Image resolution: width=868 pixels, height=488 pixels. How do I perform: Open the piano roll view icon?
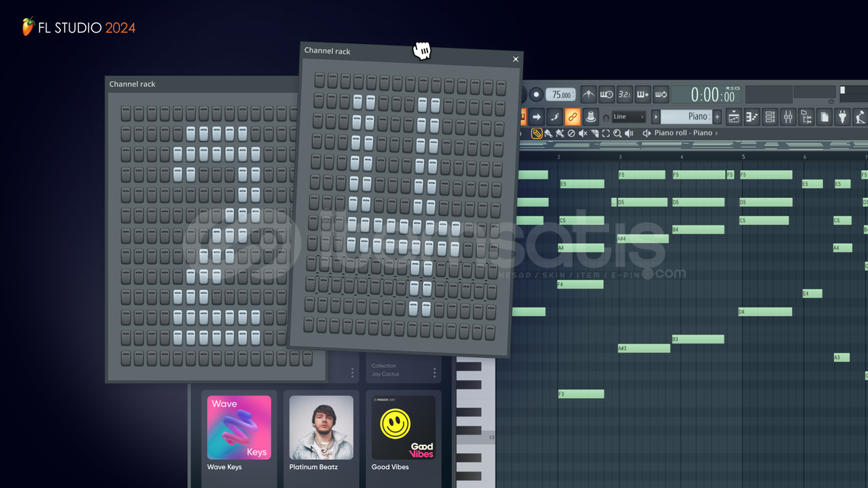pos(752,116)
